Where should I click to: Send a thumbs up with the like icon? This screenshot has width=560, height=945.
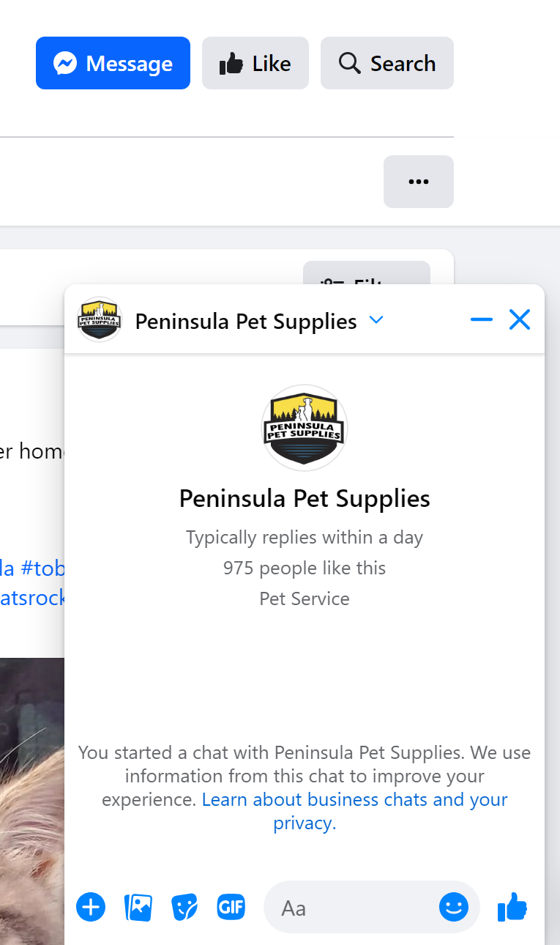512,907
